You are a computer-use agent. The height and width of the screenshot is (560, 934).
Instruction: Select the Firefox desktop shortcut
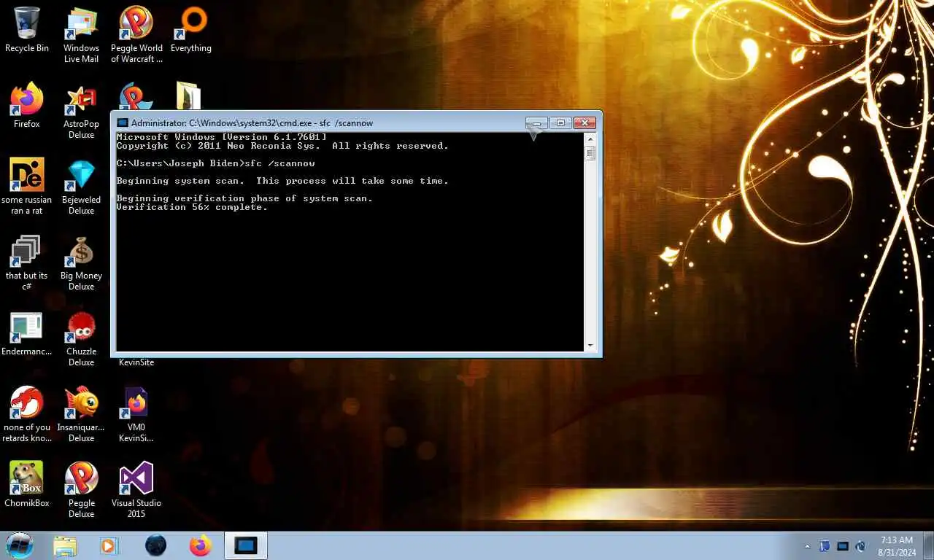pyautogui.click(x=27, y=106)
